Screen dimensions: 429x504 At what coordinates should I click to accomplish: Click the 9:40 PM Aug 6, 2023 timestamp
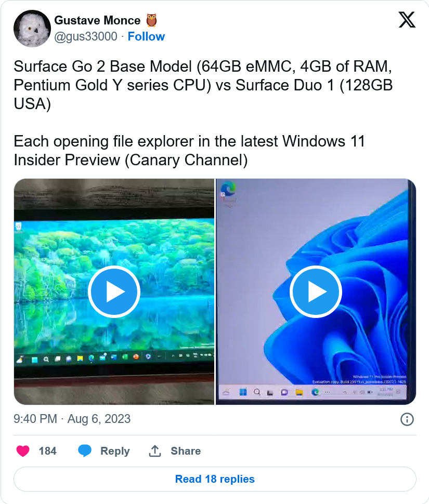pos(72,419)
